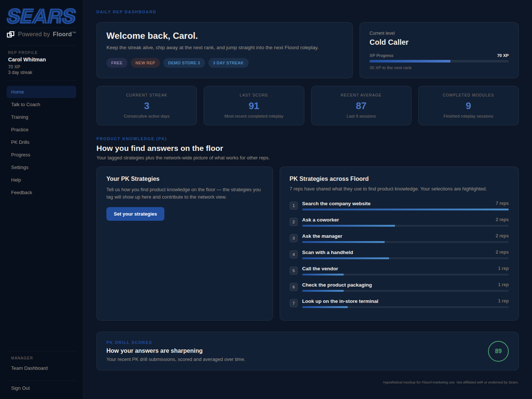The height and width of the screenshot is (399, 532).
Task: Click the Sears logo
Action: click(41, 16)
